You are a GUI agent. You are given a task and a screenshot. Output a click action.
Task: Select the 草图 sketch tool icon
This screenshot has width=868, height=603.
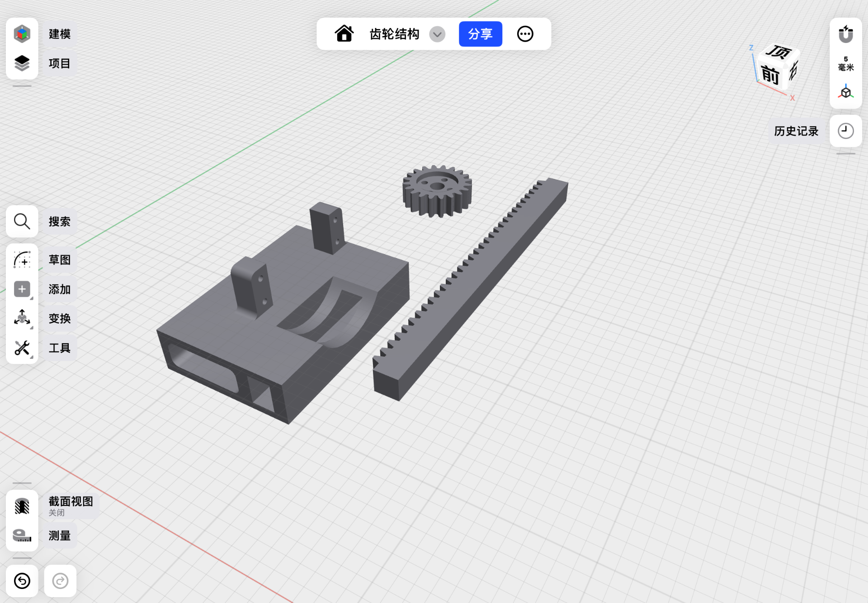click(22, 260)
